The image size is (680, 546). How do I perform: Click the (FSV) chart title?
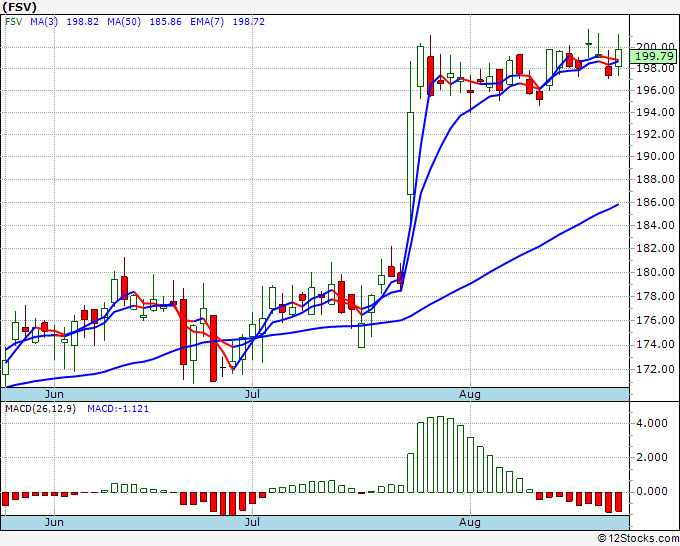[20, 7]
